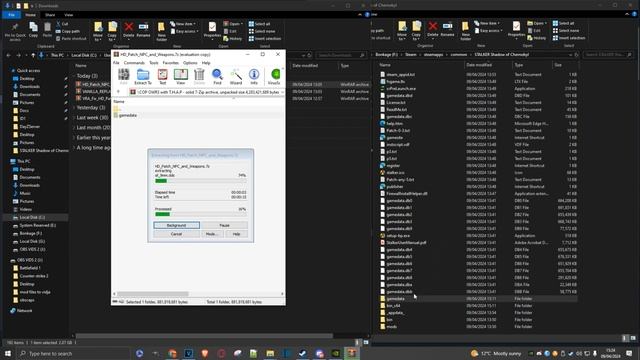Click the taskbar search box
This screenshot has height=360, width=640.
(x=73, y=353)
